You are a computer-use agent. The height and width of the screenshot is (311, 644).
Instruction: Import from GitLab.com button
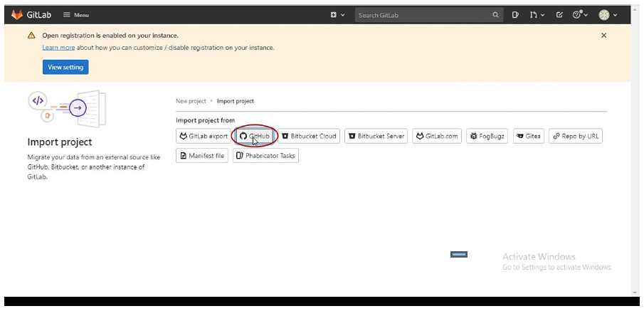pos(437,136)
